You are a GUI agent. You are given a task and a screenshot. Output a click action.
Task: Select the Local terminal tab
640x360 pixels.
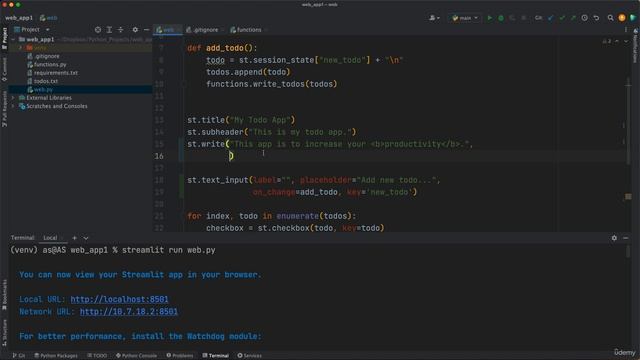(50, 238)
